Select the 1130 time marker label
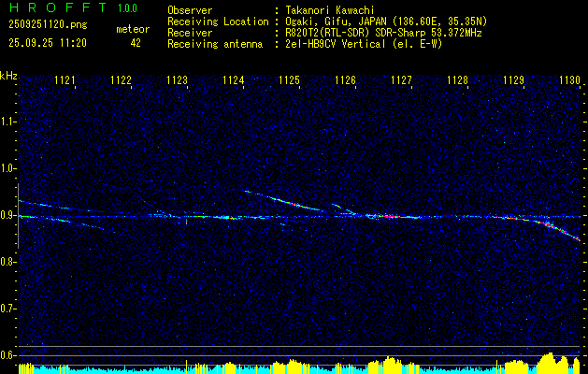Image resolution: width=588 pixels, height=374 pixels. (570, 80)
